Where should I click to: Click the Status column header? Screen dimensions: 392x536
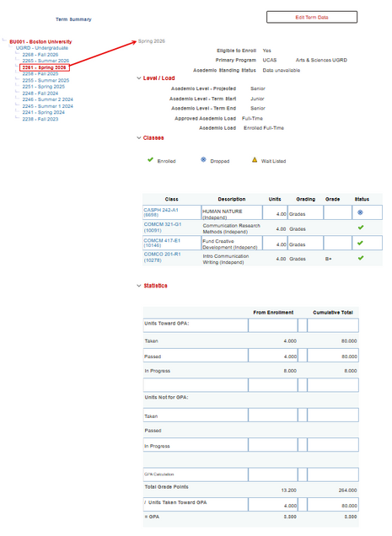pos(362,199)
